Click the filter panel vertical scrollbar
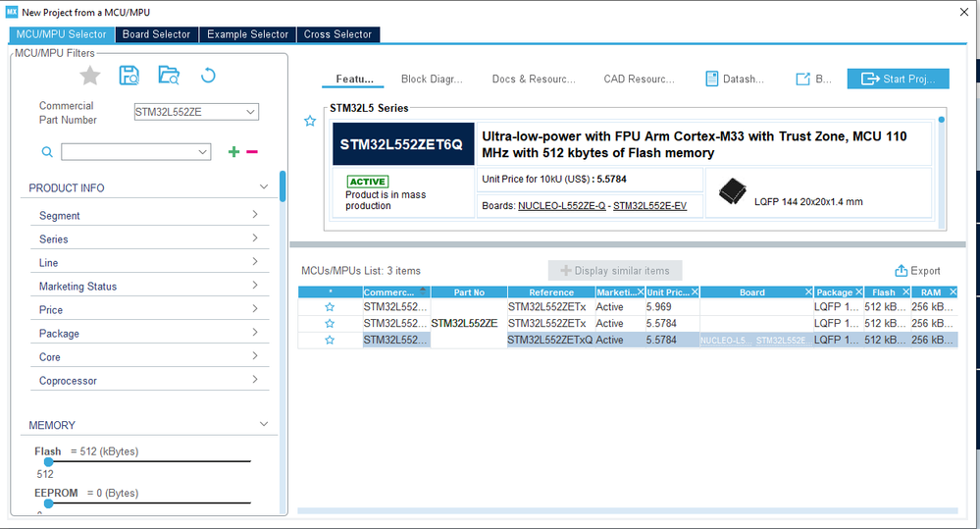The image size is (980, 529). pyautogui.click(x=283, y=186)
